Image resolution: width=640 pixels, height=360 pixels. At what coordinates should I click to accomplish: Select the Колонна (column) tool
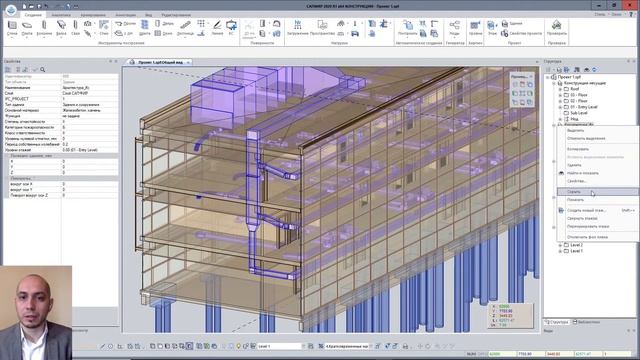click(x=44, y=28)
